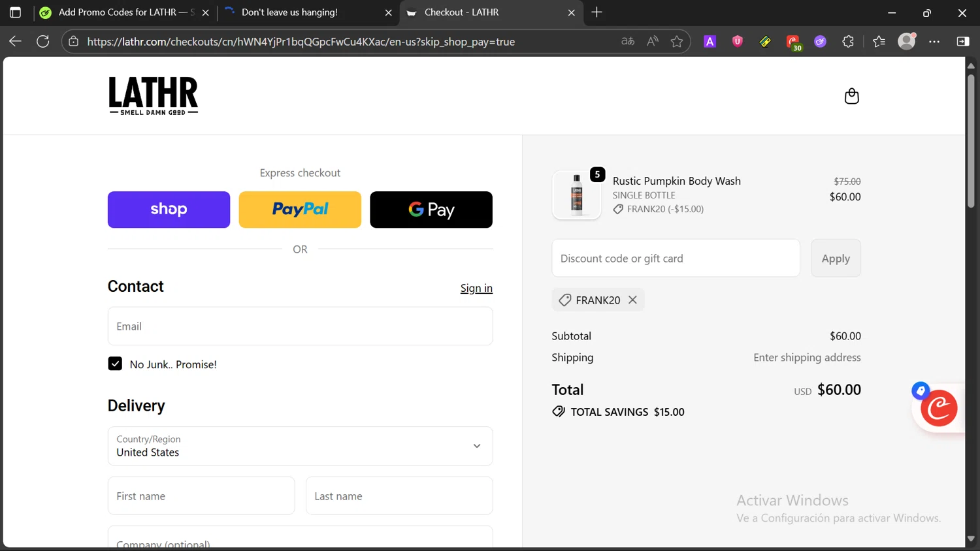980x551 pixels.
Task: Open the green tag coupon extension
Action: pos(765,41)
